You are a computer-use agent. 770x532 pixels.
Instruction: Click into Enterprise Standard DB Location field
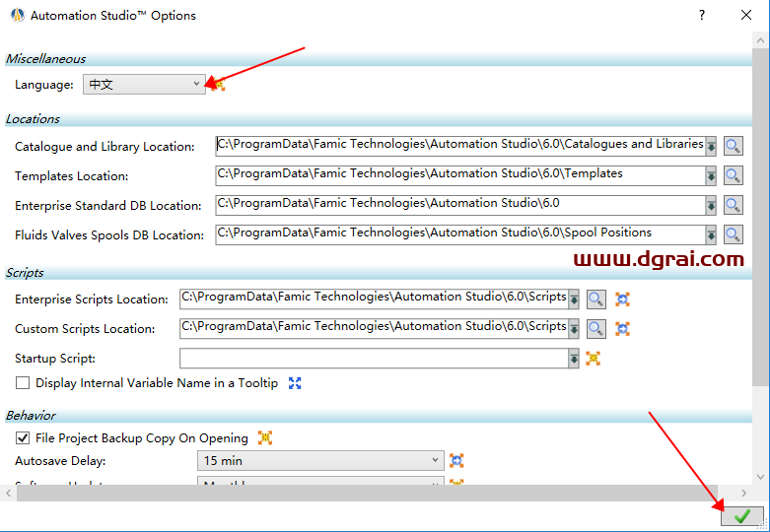[460, 205]
